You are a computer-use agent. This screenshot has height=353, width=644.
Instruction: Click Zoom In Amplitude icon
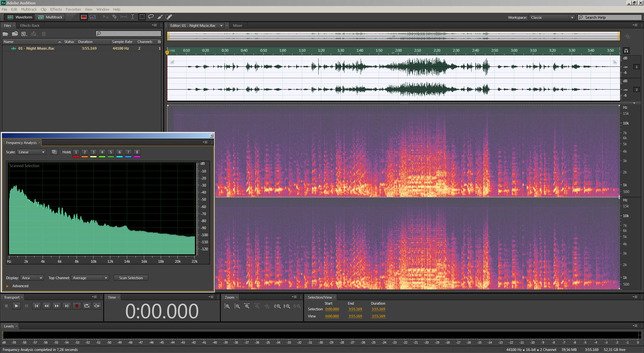click(227, 306)
